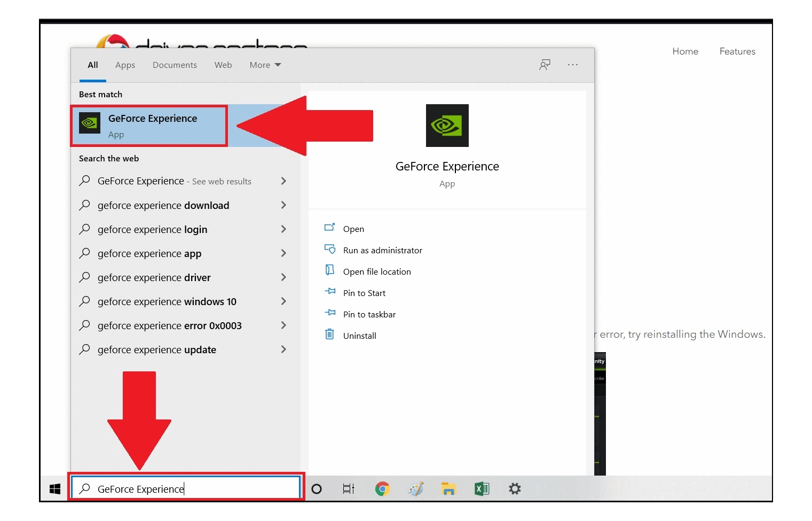Open Features link on background webpage
This screenshot has width=812, height=521.
pyautogui.click(x=737, y=51)
